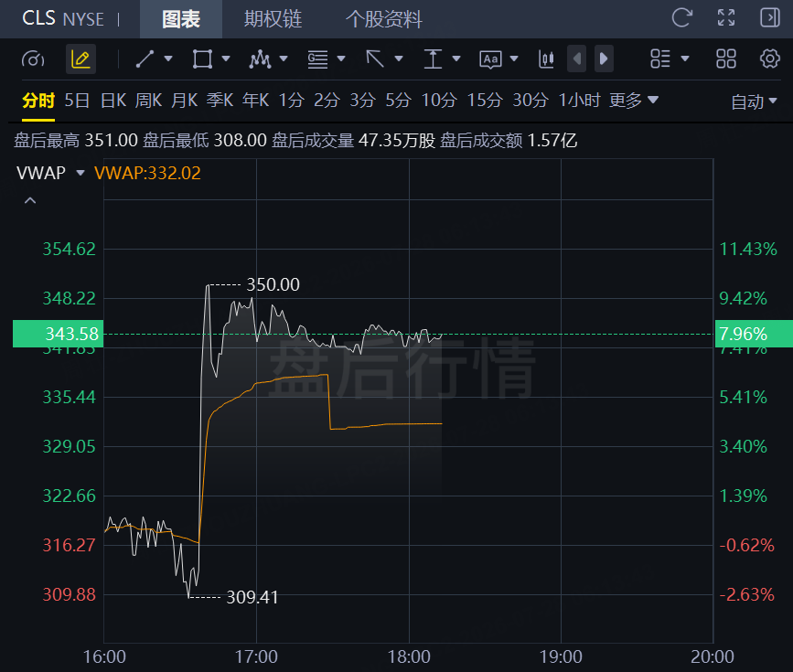The height and width of the screenshot is (672, 793).
Task: Select the 3分 interval
Action: (x=362, y=101)
